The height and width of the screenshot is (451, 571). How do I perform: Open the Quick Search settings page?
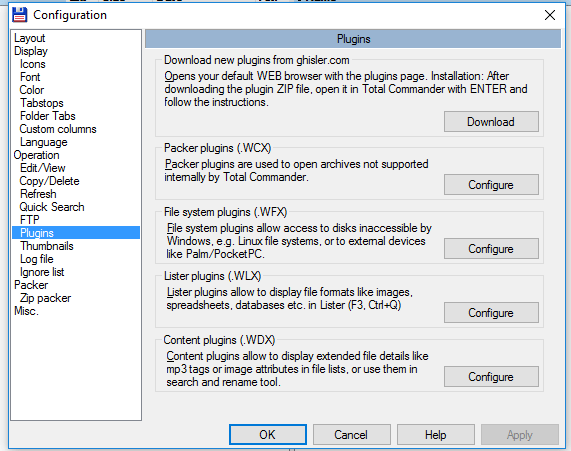click(52, 207)
